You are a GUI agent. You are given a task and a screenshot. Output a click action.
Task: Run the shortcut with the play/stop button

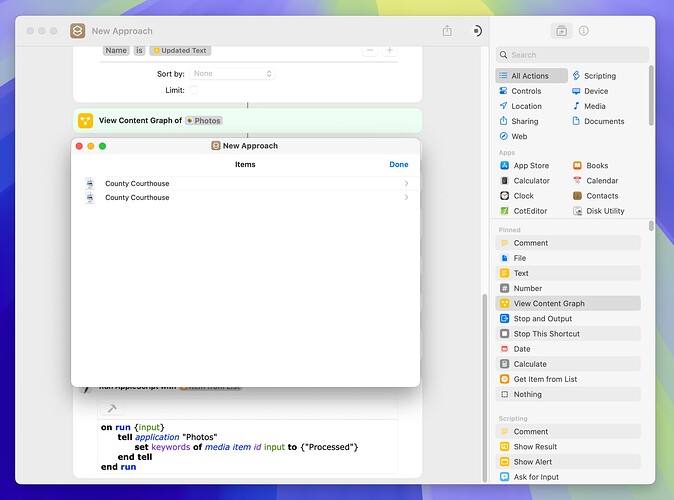click(x=477, y=31)
